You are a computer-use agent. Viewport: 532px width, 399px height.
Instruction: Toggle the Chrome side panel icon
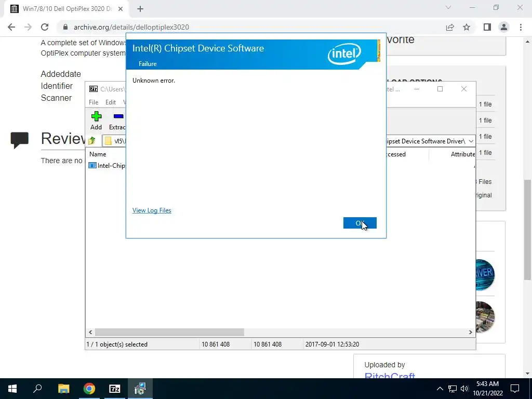tap(487, 27)
